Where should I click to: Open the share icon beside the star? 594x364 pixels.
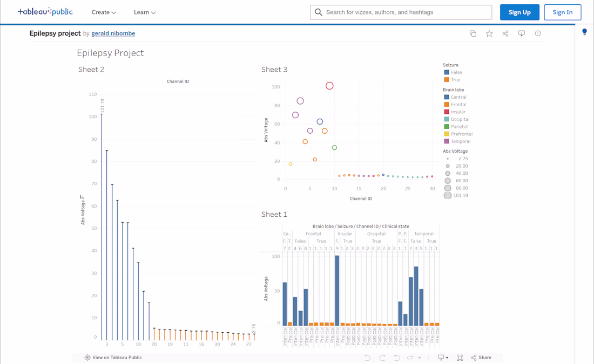click(505, 33)
